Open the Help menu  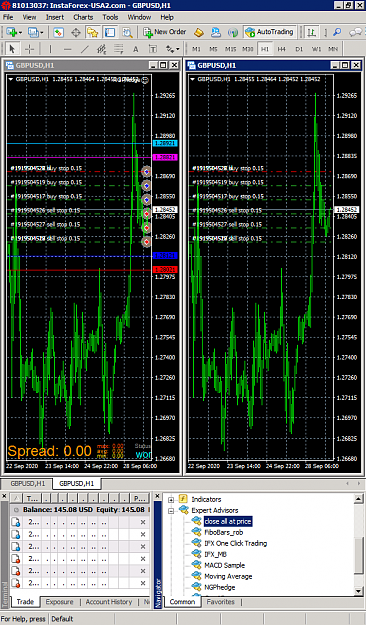167,17
